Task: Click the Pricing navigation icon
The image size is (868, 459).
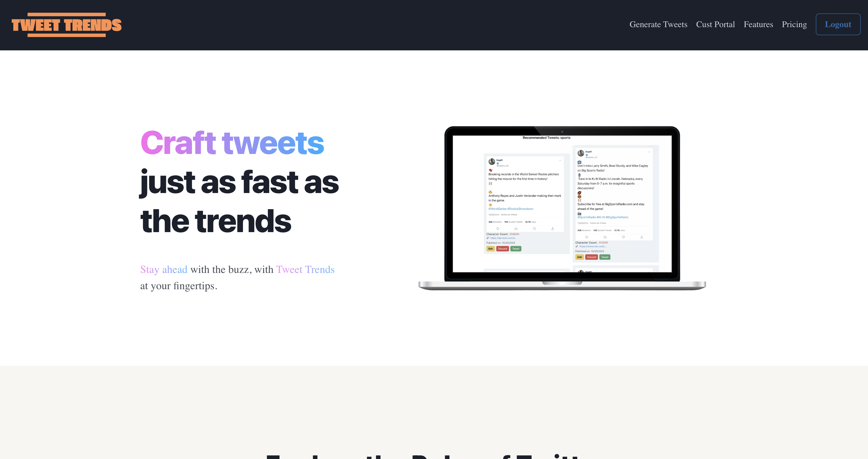Action: click(x=795, y=24)
